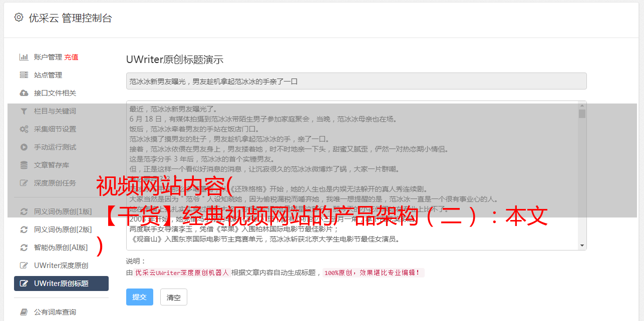Viewport: 644px width, 321px height.
Task: Click the cloud upload icon for 接口文件相关
Action: click(24, 93)
